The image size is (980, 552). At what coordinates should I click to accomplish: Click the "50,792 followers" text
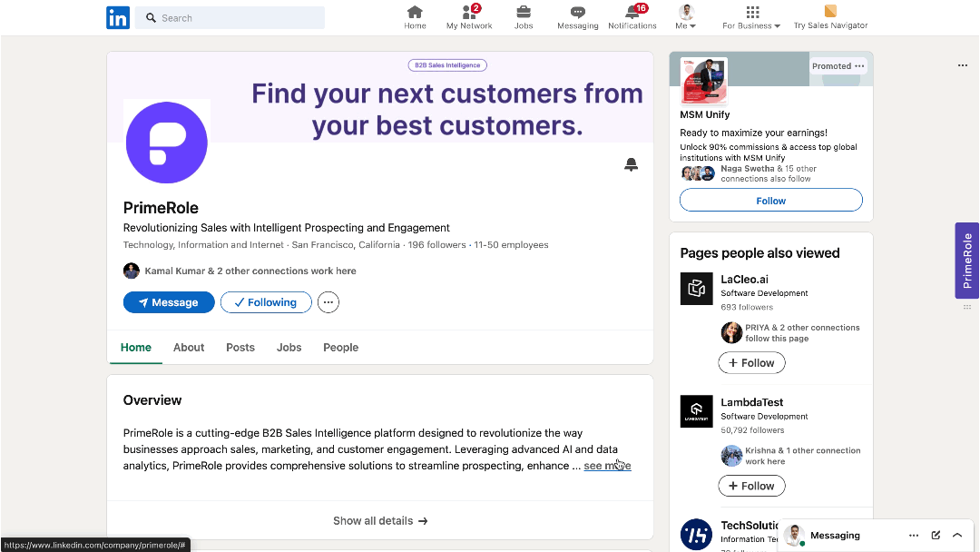[x=752, y=430]
